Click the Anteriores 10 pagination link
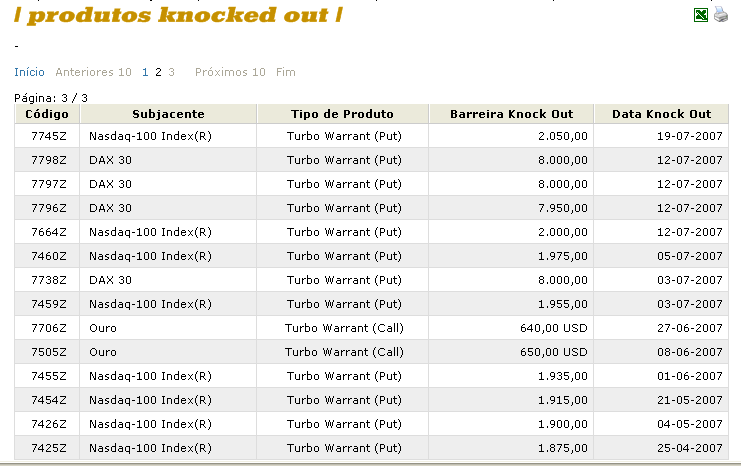The width and height of the screenshot is (741, 466). (x=93, y=72)
